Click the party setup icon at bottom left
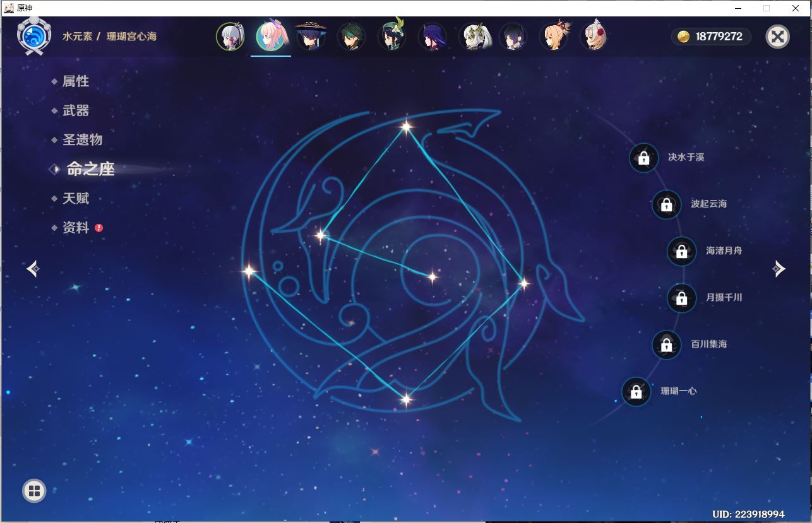This screenshot has width=812, height=523. pos(33,490)
